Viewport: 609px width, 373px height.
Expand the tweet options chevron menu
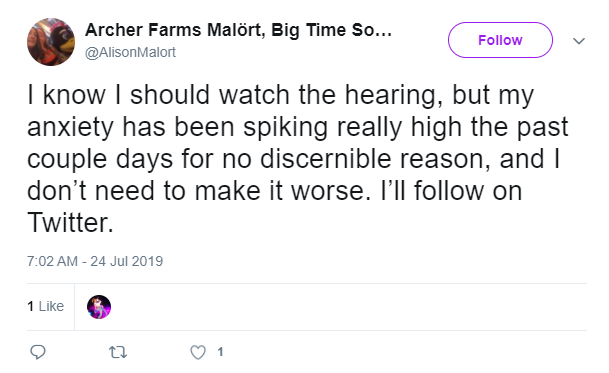(579, 41)
